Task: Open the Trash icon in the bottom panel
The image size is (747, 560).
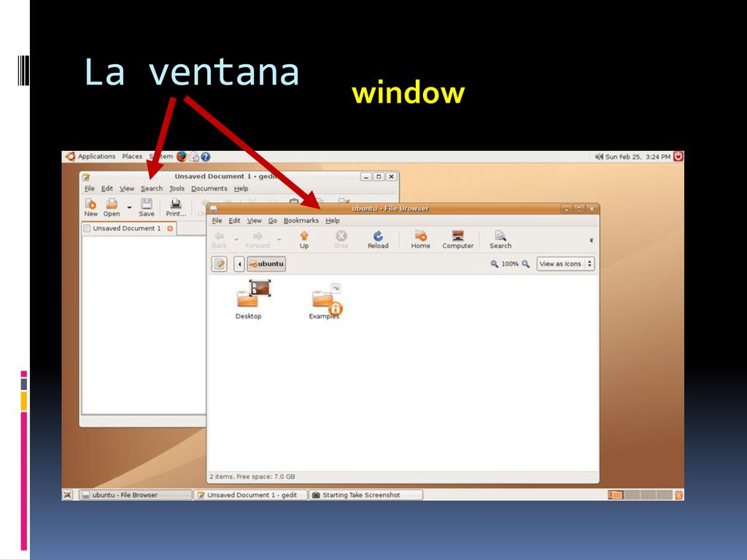Action: click(678, 495)
